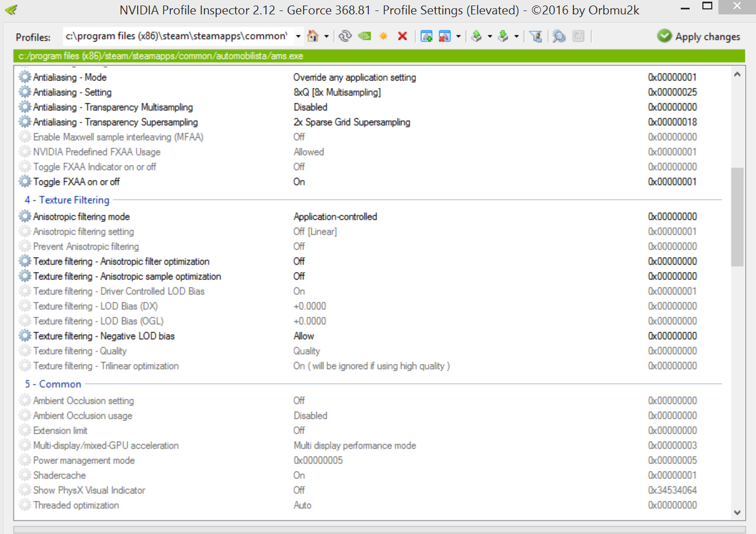Click gear icon of Anisotropic sample optimization
Viewport: 756px width, 534px height.
point(25,276)
